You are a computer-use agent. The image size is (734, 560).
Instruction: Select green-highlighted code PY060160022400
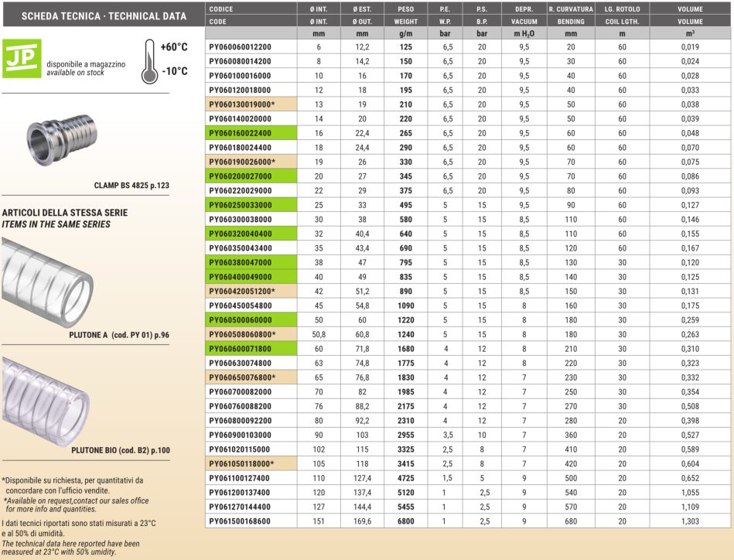tap(251, 133)
